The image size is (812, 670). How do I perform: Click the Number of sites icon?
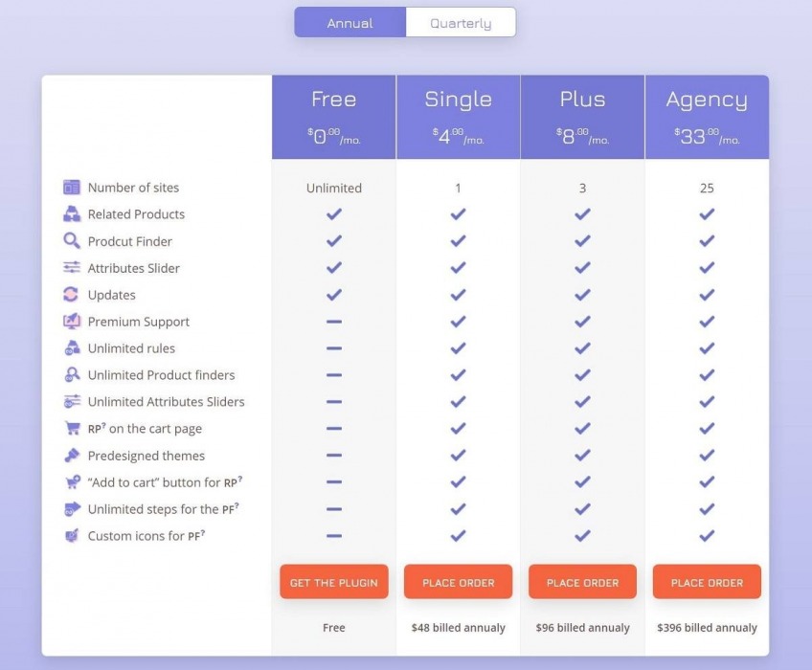(72, 188)
